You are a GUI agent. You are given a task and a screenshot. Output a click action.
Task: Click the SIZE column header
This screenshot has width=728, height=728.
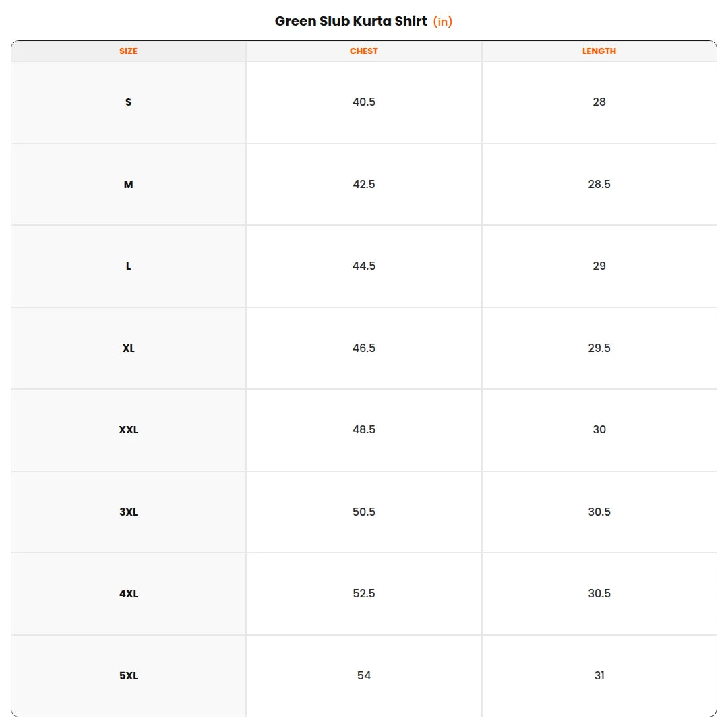pyautogui.click(x=128, y=51)
